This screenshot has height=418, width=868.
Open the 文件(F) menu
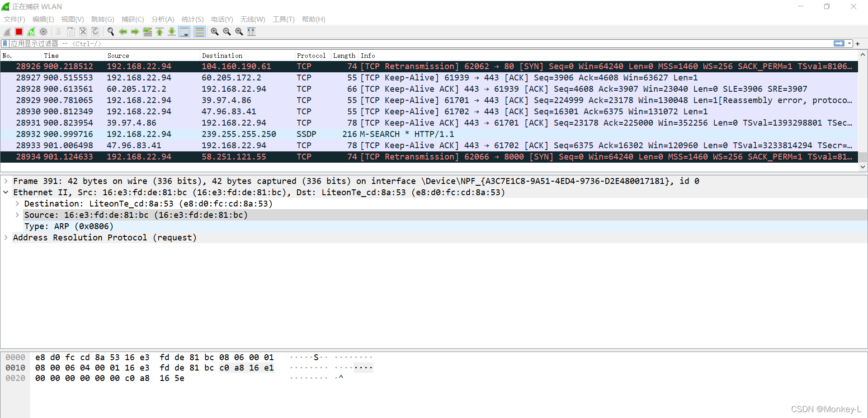(x=14, y=19)
